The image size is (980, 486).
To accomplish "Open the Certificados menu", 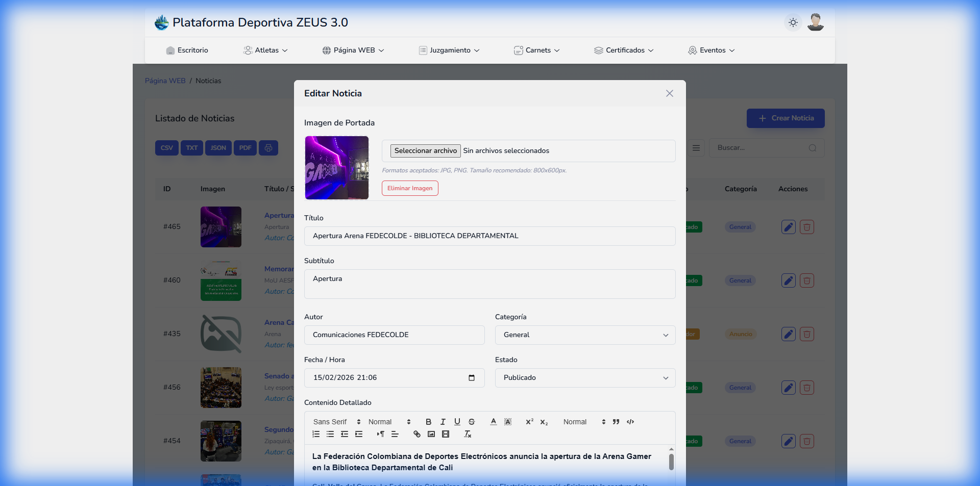I will coord(624,50).
